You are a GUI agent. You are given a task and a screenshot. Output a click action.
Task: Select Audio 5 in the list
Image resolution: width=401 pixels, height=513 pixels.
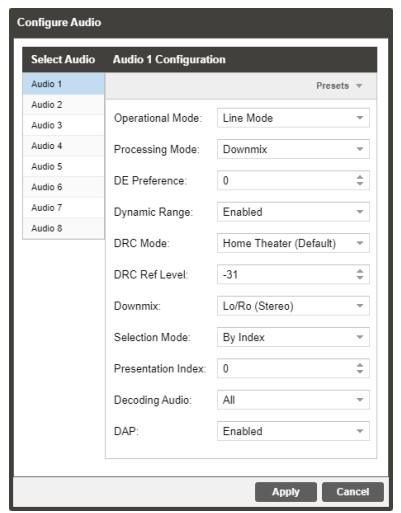tap(63, 166)
